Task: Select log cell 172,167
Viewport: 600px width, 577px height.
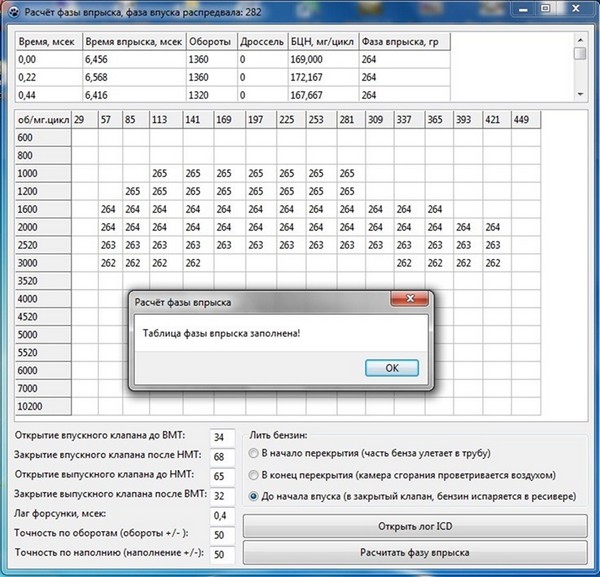Action: tap(323, 77)
